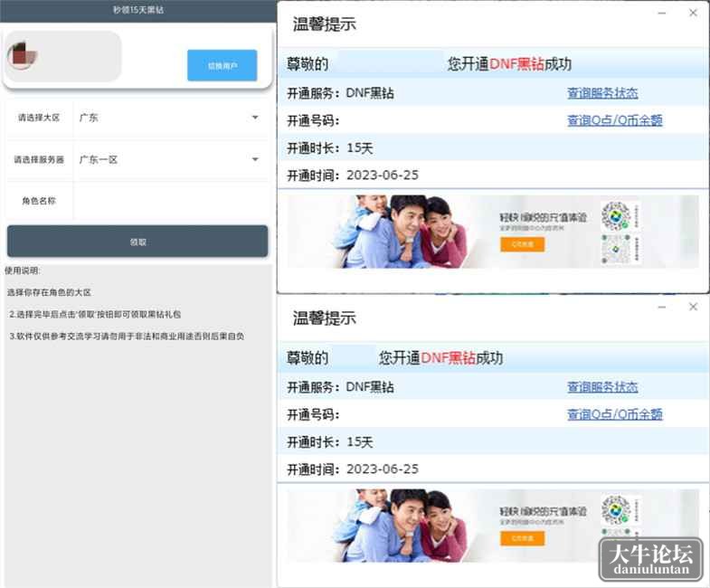
Task: Minimize the lower 温馨提示 dialog
Action: point(661,308)
